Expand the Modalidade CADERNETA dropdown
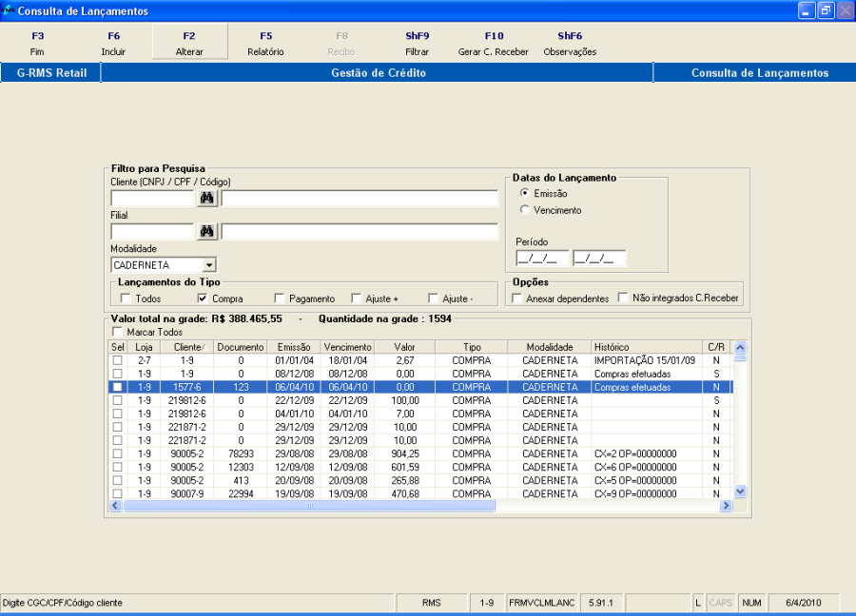Image resolution: width=856 pixels, height=616 pixels. click(x=209, y=265)
